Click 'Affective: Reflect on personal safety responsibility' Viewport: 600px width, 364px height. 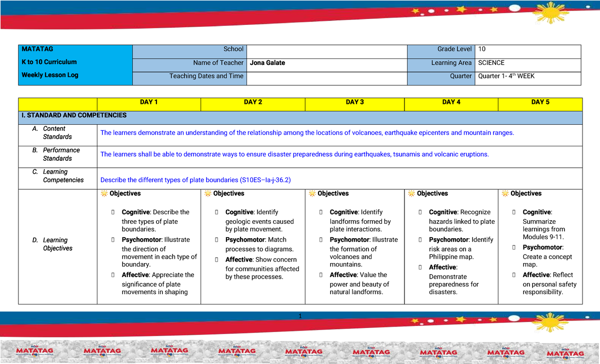click(549, 284)
